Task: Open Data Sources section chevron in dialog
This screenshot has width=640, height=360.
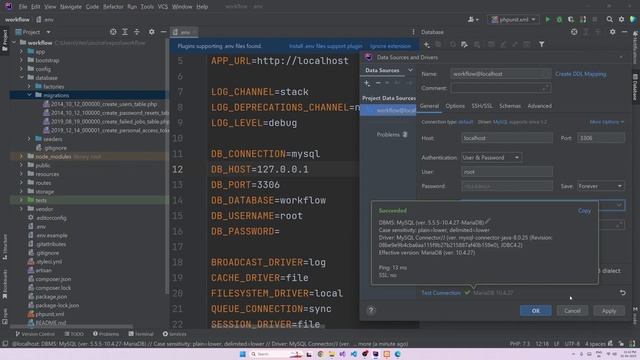Action: [410, 70]
